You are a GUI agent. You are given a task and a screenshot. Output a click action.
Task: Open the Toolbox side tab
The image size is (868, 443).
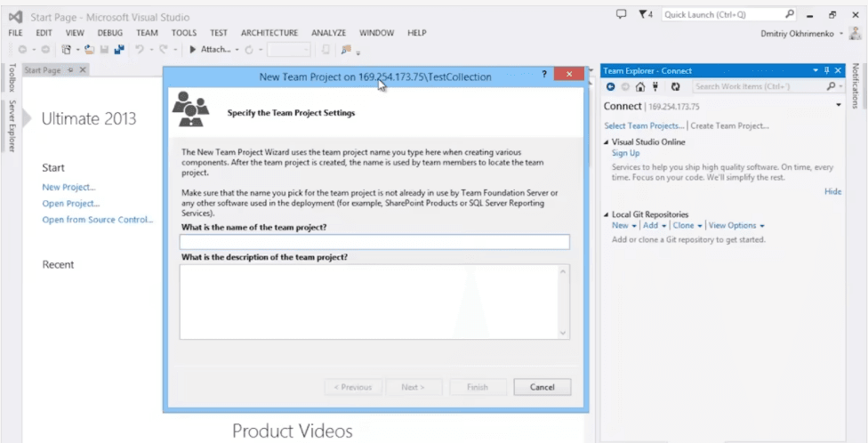(x=12, y=78)
